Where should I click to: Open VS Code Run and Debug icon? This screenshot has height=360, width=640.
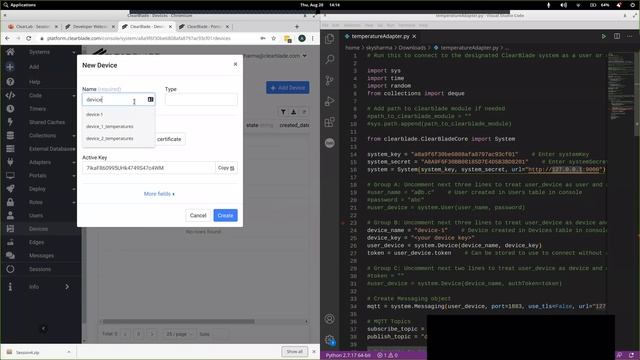[x=329, y=101]
